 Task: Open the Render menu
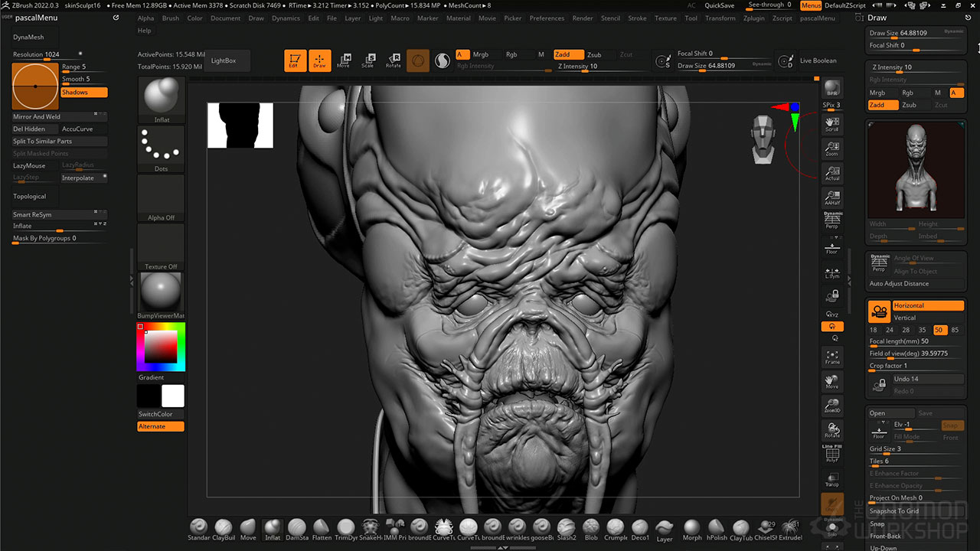click(x=583, y=18)
